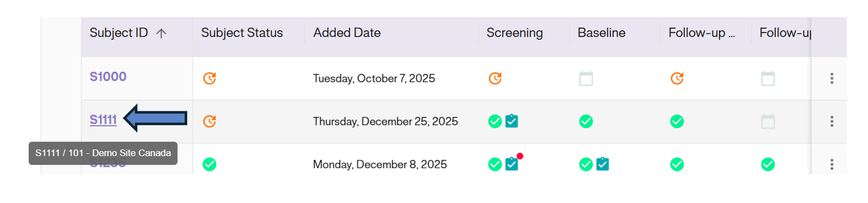Click third row Screening clipboard with red dot
The height and width of the screenshot is (203, 868).
click(x=512, y=164)
